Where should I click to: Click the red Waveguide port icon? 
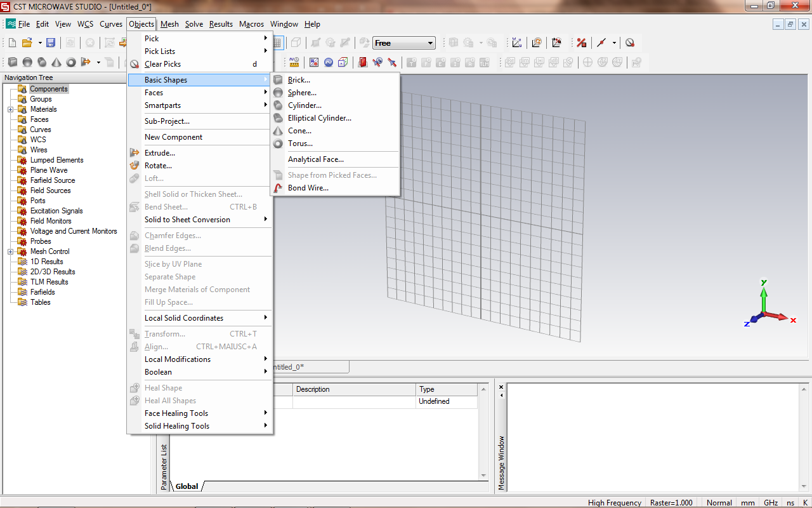pos(363,62)
